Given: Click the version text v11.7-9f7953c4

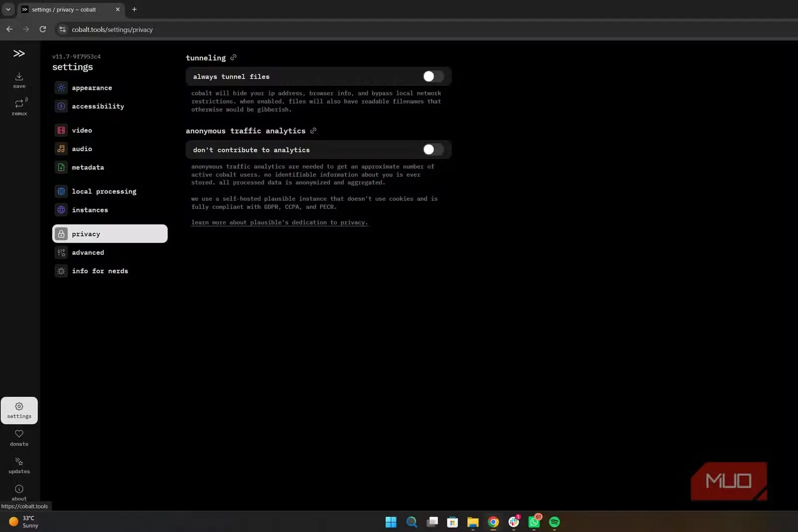Looking at the screenshot, I should (x=76, y=56).
